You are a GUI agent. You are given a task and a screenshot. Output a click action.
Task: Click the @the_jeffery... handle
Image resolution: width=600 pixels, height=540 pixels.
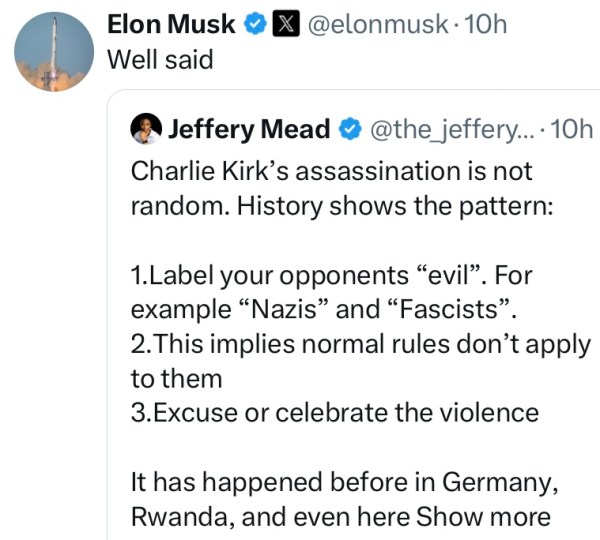coord(447,129)
